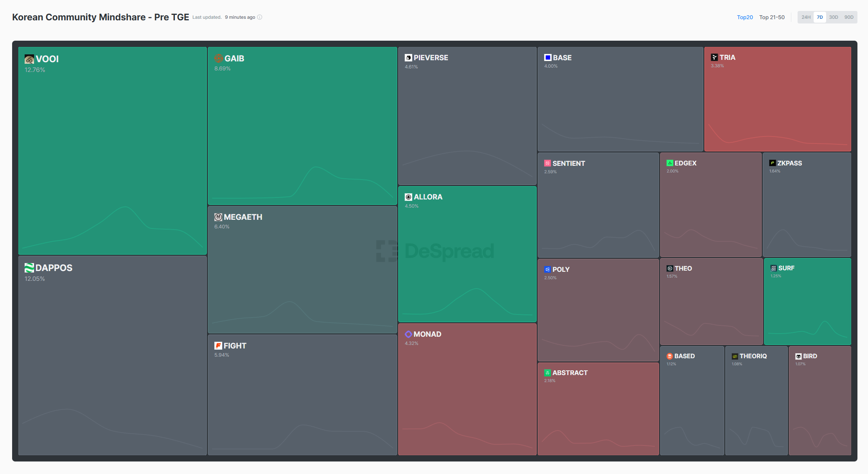Click the SENTIENT pink logo icon
The height and width of the screenshot is (474, 868).
pyautogui.click(x=548, y=163)
